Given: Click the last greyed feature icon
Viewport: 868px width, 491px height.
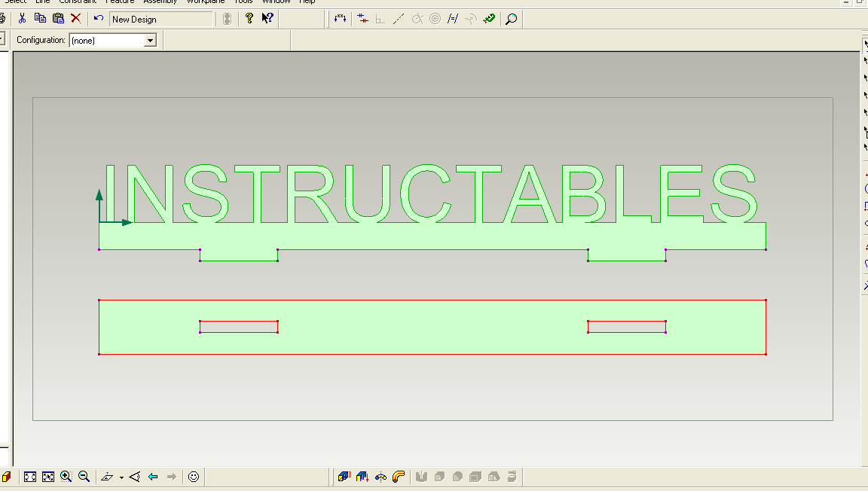Looking at the screenshot, I should (512, 477).
